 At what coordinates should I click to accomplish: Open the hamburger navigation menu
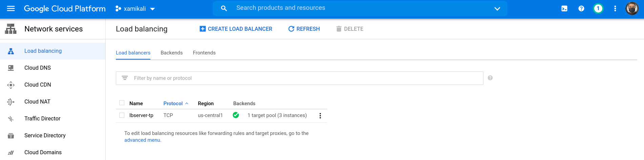pyautogui.click(x=11, y=8)
